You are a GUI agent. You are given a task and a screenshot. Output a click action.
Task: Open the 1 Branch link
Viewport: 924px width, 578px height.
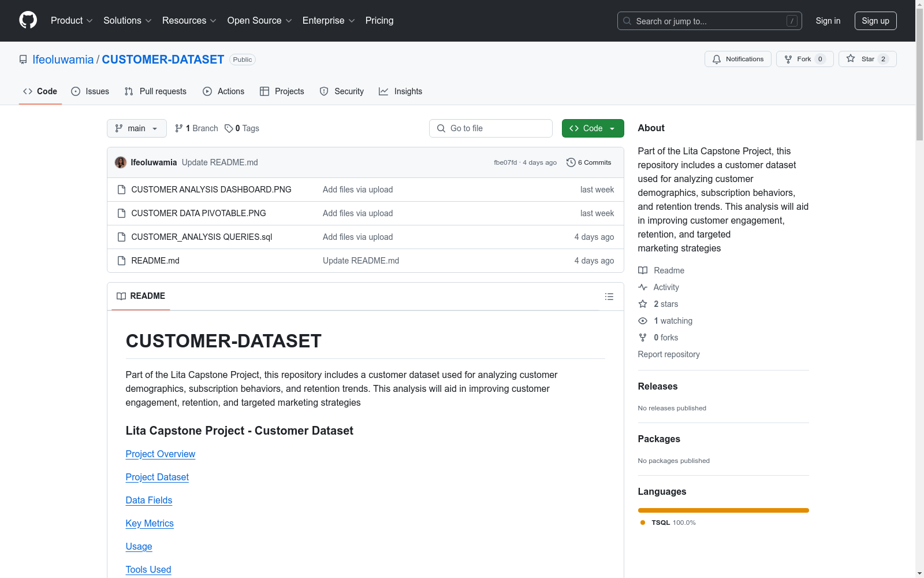[x=196, y=128]
